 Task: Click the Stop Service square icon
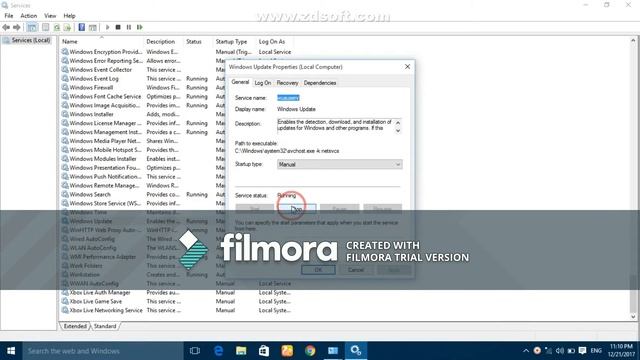[118, 27]
